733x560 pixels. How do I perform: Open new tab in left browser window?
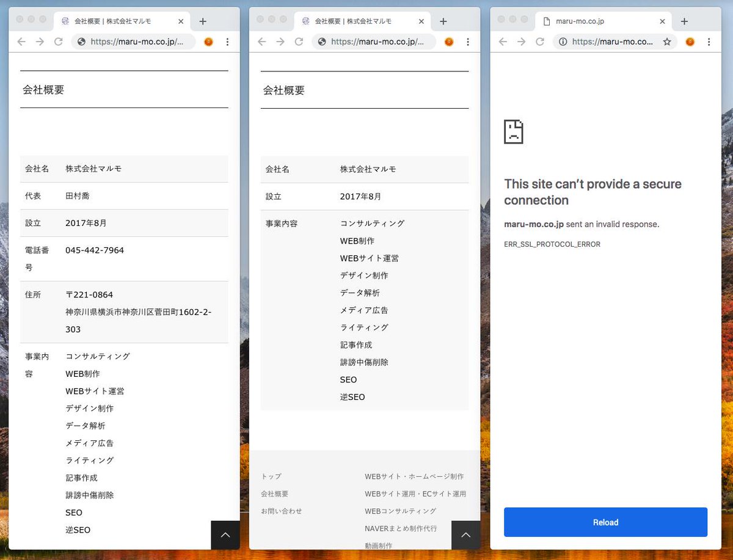203,21
